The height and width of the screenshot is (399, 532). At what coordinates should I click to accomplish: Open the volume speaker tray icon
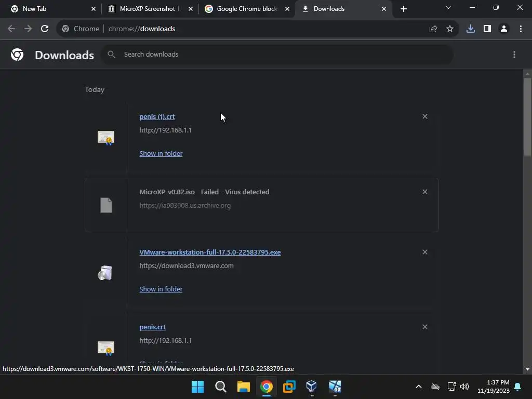[464, 387]
